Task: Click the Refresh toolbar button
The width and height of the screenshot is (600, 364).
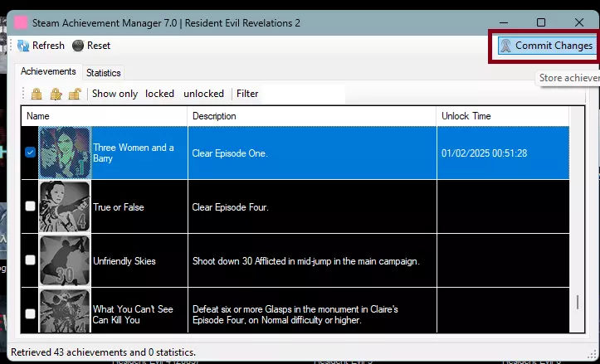Action: tap(41, 46)
